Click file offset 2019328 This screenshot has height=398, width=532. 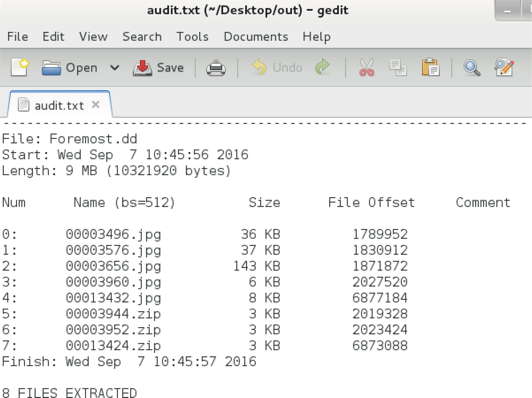tap(380, 313)
